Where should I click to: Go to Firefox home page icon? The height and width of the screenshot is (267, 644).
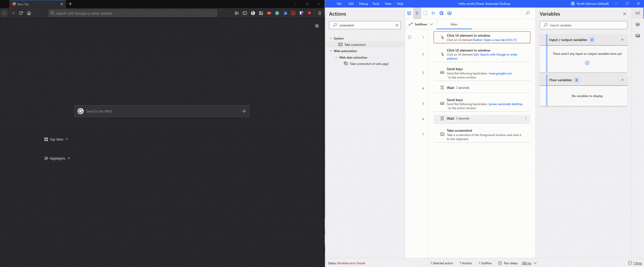[29, 13]
